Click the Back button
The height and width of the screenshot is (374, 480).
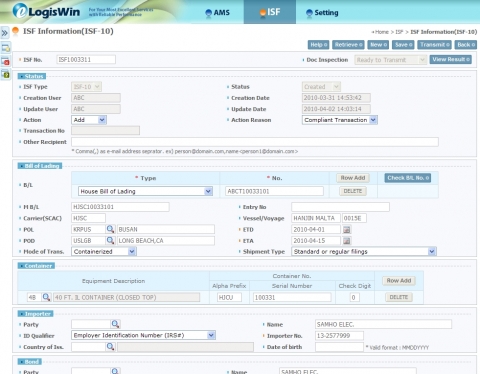[466, 45]
